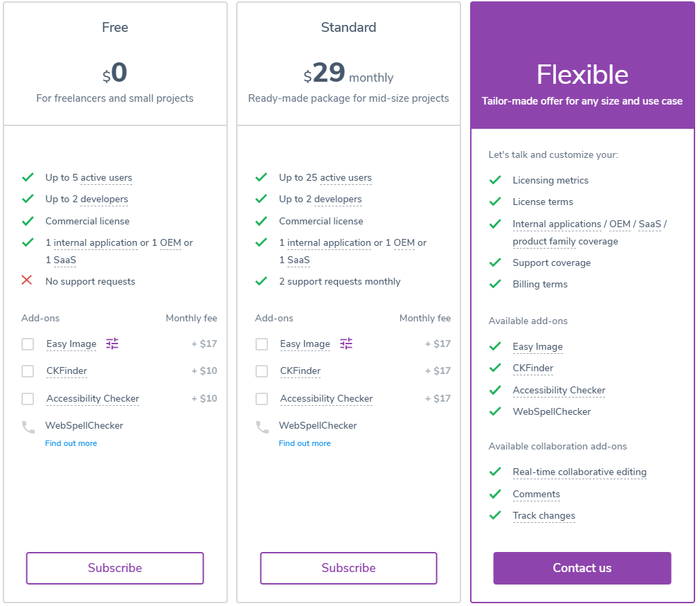Click the checkmark beside Licensing metrics in Flexible
The height and width of the screenshot is (606, 700).
click(495, 179)
